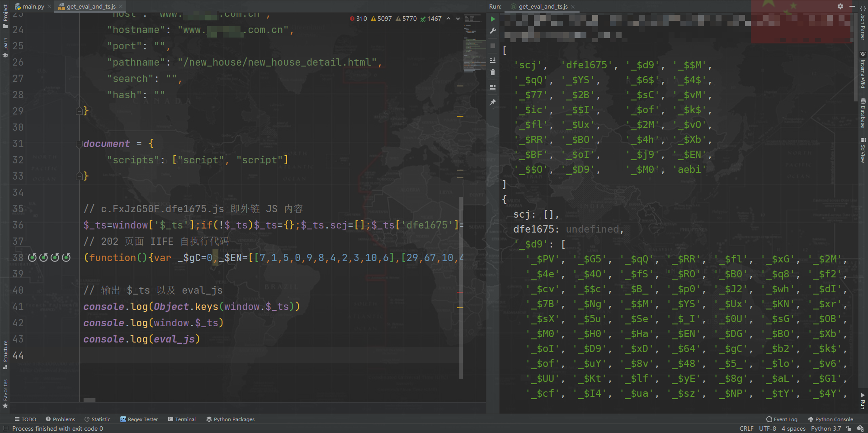Toggle tool window quick-access icon bottom left
Viewport: 868px width, 433px height.
5,428
